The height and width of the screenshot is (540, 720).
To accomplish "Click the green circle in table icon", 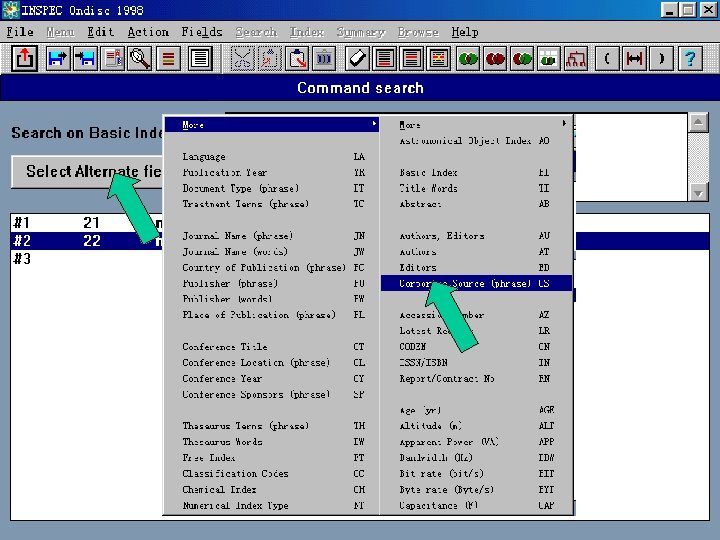I will pos(549,58).
